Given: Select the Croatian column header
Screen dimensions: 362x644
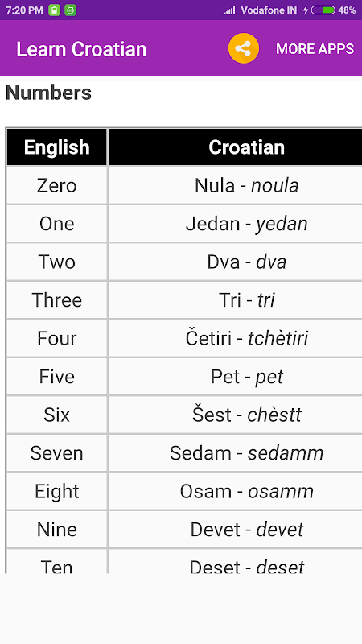Looking at the screenshot, I should (x=246, y=147).
